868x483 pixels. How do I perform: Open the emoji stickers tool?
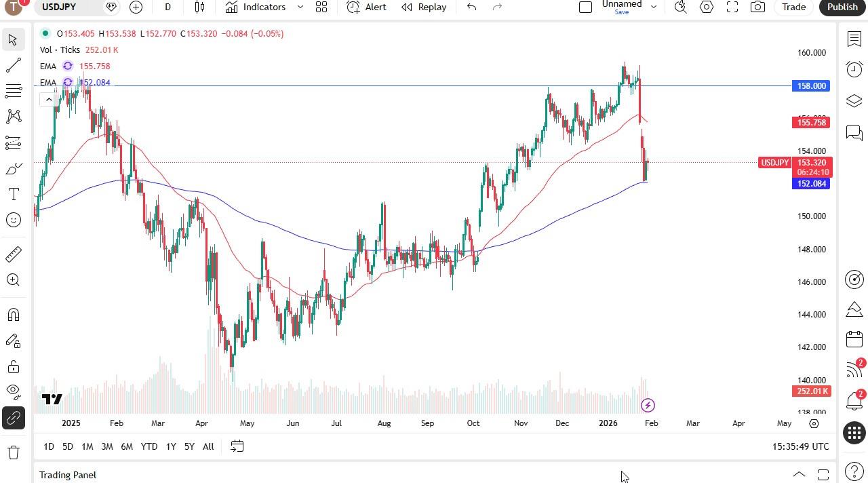click(x=13, y=220)
